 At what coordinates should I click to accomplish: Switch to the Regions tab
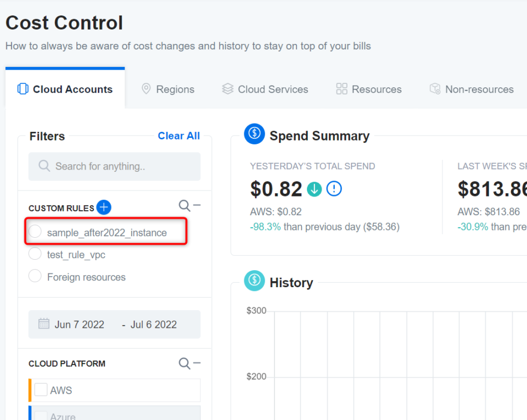168,89
